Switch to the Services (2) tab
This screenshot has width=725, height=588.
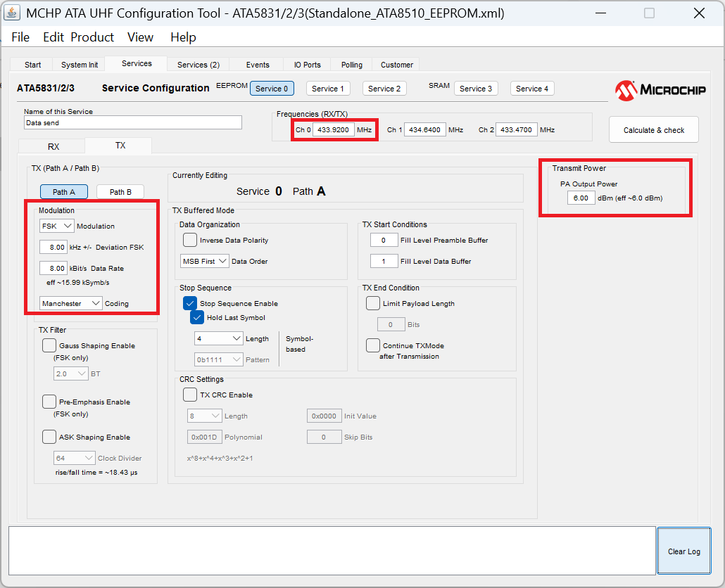click(198, 65)
